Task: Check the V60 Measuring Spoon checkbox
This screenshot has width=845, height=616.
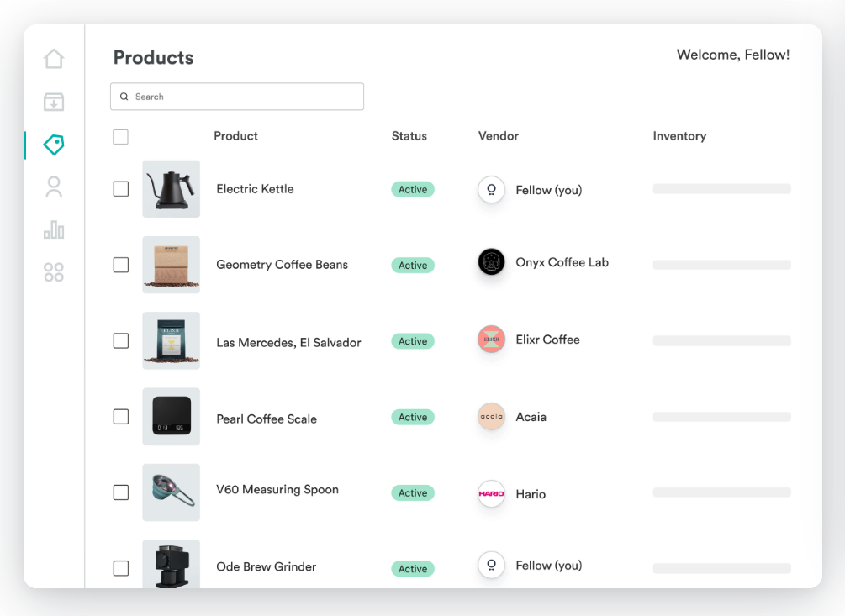Action: click(121, 492)
